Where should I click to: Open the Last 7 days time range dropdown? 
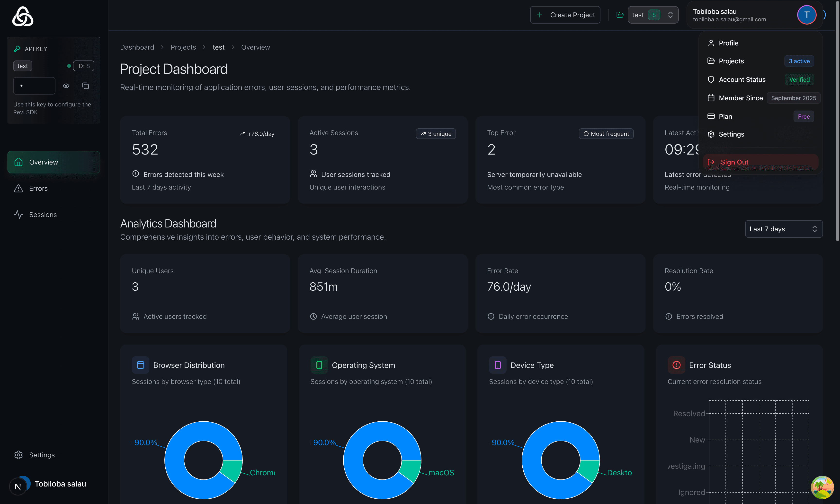click(784, 229)
